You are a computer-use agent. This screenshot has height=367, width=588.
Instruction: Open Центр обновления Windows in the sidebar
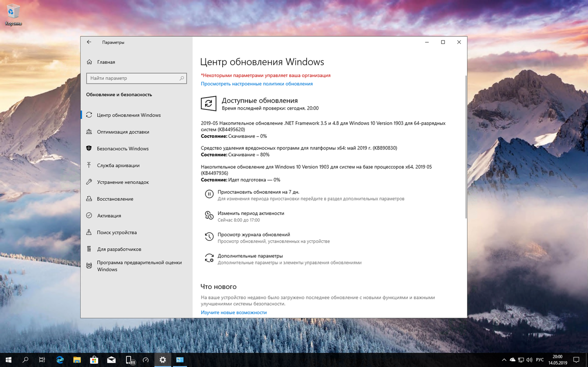point(129,115)
